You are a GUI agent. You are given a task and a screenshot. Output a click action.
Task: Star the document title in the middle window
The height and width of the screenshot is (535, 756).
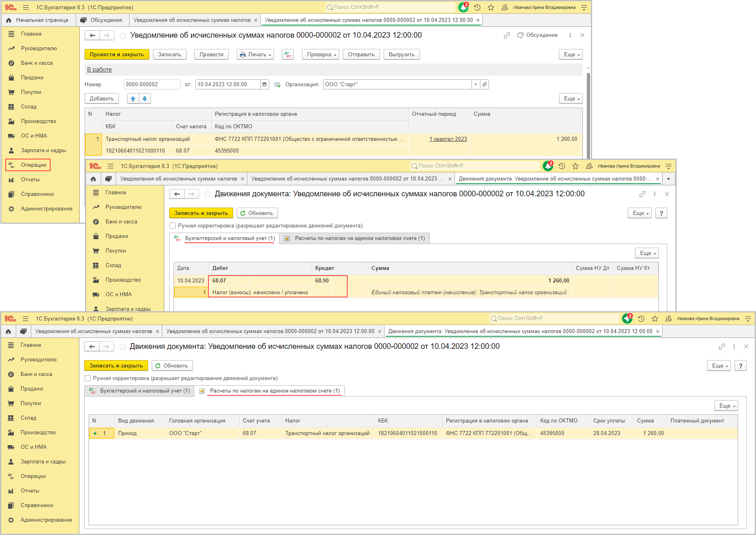tap(208, 194)
